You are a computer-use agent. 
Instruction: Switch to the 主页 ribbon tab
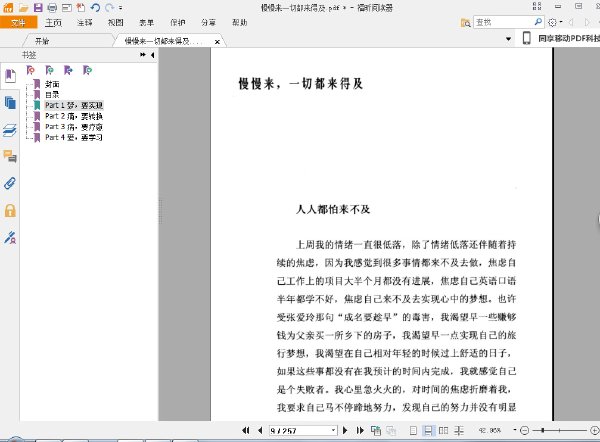point(53,23)
